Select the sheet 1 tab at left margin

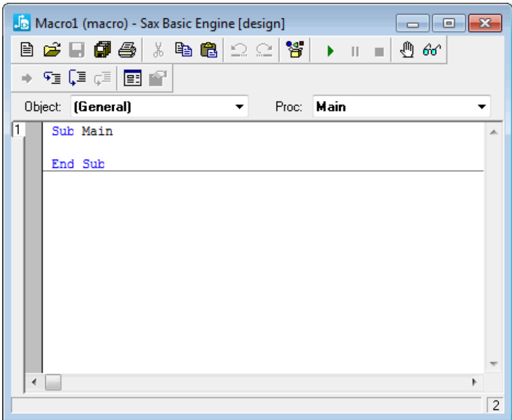17,129
